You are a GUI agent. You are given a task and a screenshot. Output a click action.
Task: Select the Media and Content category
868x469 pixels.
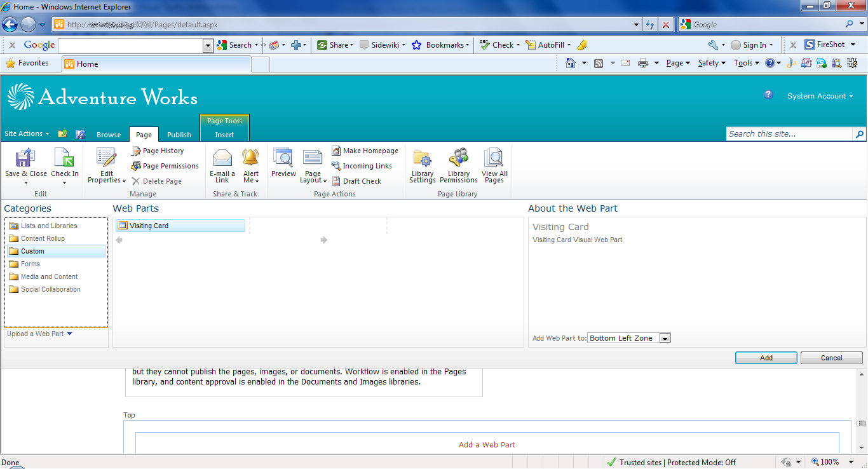coord(49,277)
